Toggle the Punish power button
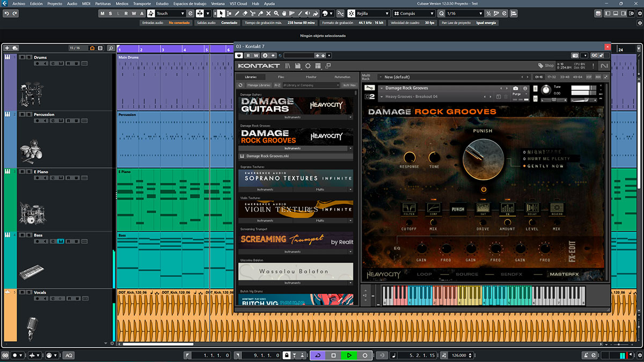The width and height of the screenshot is (644, 362). point(484,189)
